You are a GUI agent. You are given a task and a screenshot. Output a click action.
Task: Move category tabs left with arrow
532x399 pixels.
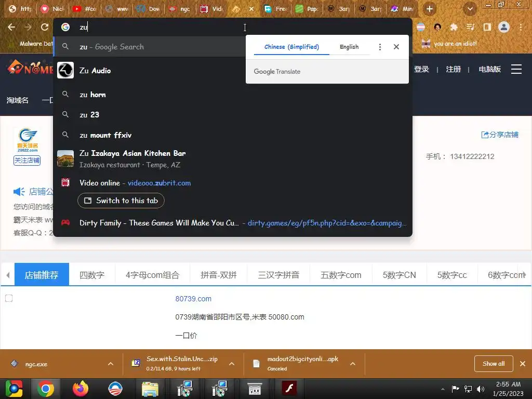[x=8, y=275]
